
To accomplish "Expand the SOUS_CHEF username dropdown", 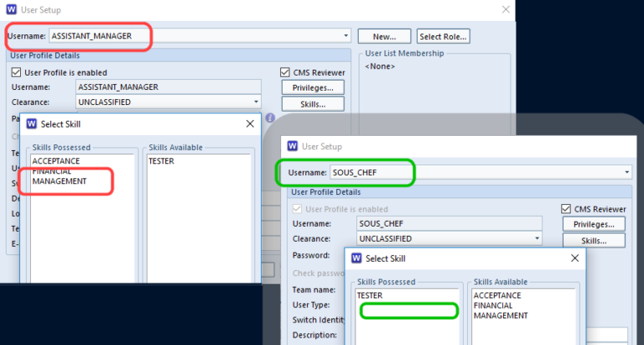I will 627,172.
